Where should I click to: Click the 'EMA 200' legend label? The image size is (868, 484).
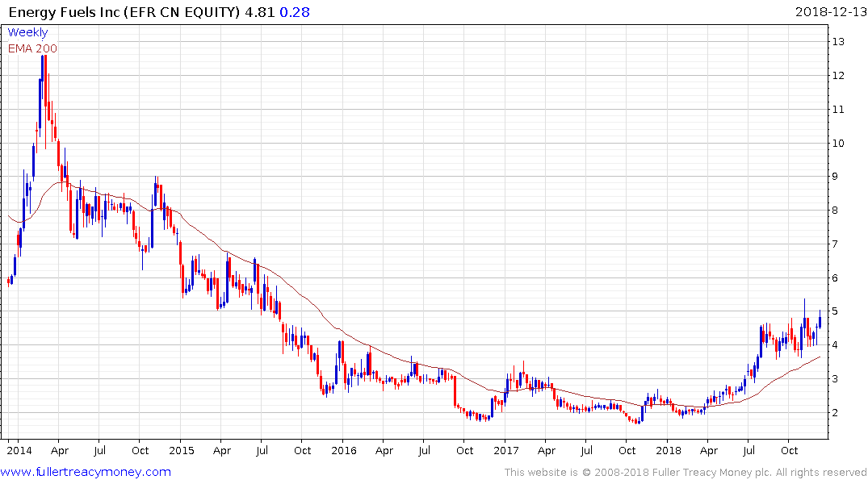click(x=32, y=48)
